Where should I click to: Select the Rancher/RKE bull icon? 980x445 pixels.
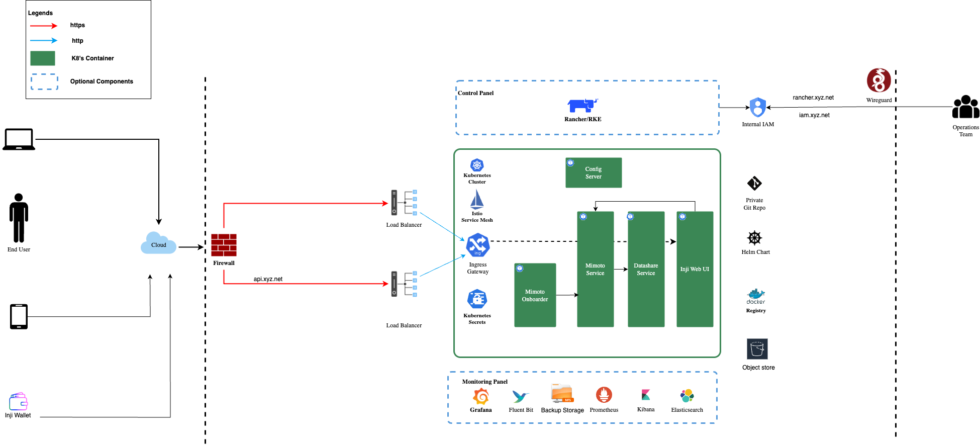click(x=582, y=106)
